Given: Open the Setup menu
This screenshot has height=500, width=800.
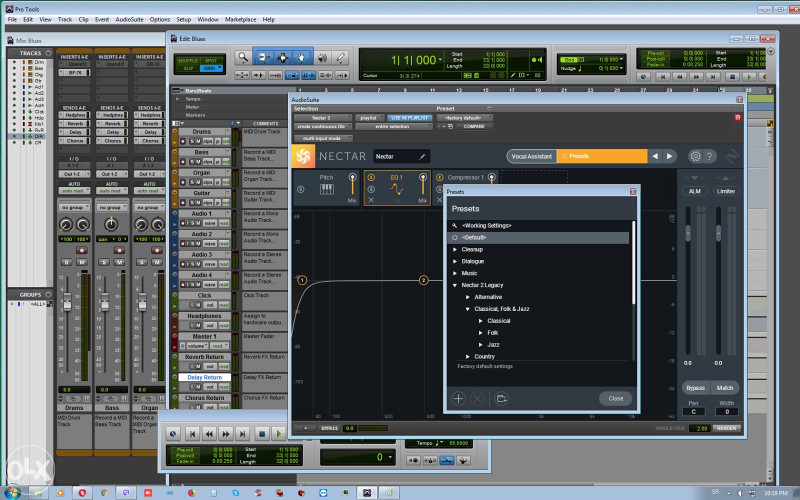Looking at the screenshot, I should (183, 19).
